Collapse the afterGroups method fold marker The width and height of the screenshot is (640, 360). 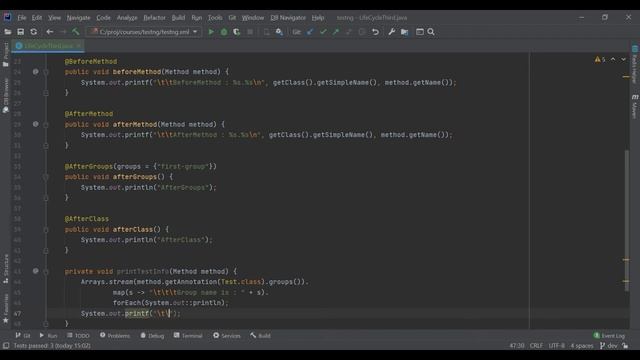46,177
